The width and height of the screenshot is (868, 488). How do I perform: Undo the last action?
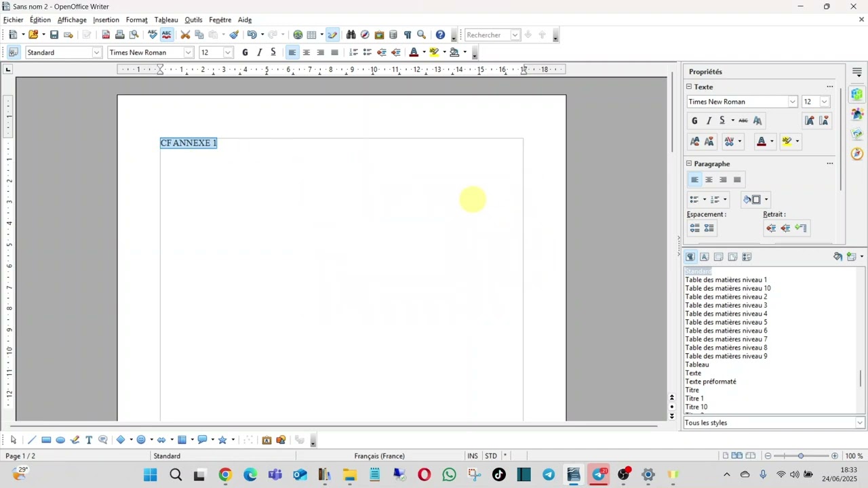252,35
